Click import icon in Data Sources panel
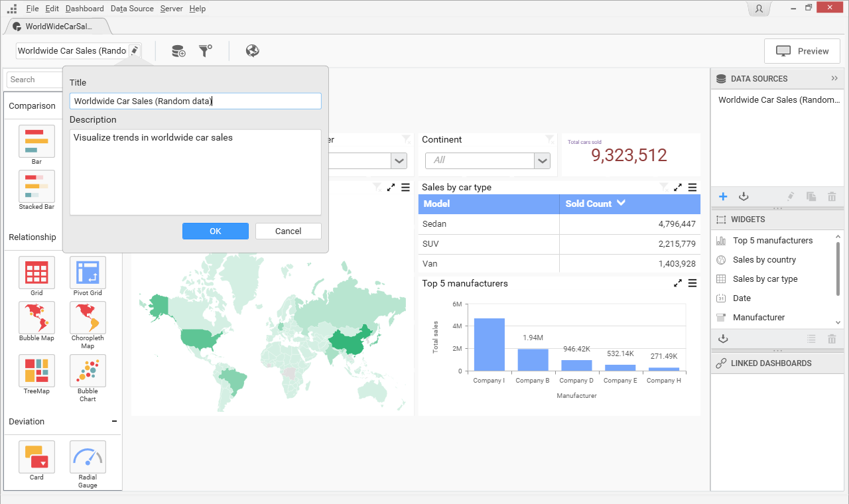The image size is (849, 504). click(x=744, y=196)
